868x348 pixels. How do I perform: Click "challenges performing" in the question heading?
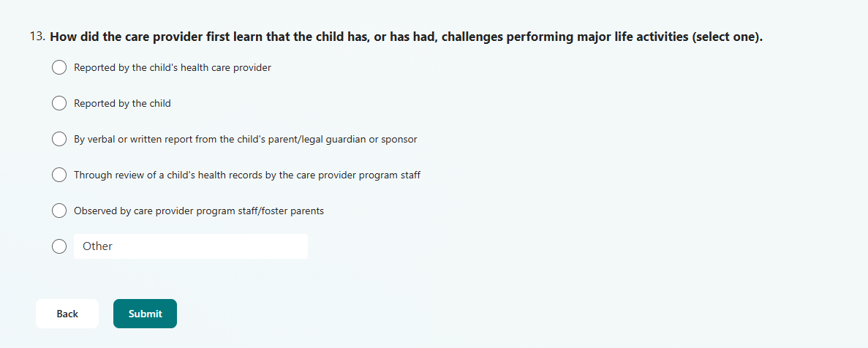pos(503,37)
